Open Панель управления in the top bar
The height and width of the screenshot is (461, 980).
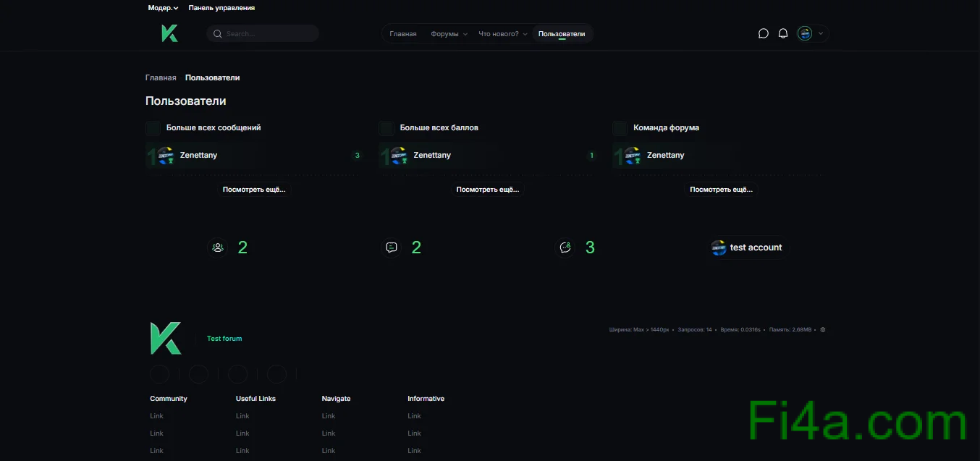click(221, 8)
